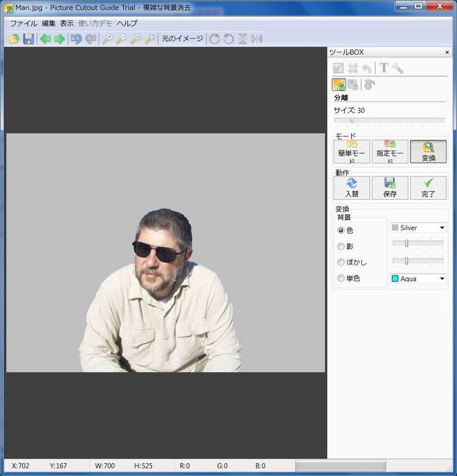Click the progress bar in status bar
The width and height of the screenshot is (457, 476).
(340, 466)
